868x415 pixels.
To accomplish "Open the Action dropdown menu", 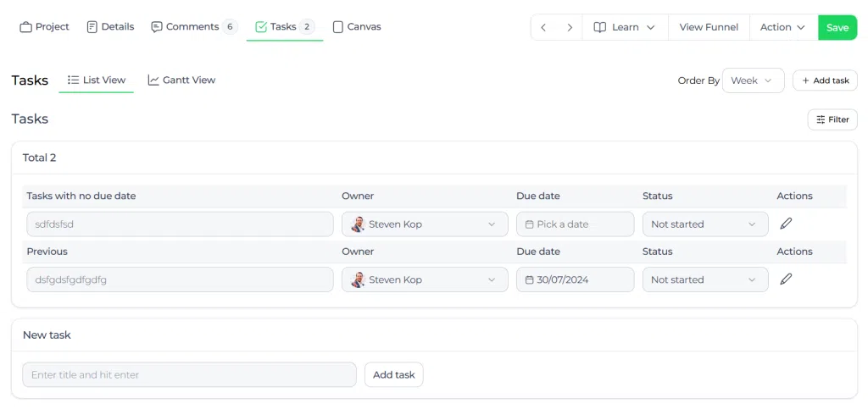I will click(783, 27).
